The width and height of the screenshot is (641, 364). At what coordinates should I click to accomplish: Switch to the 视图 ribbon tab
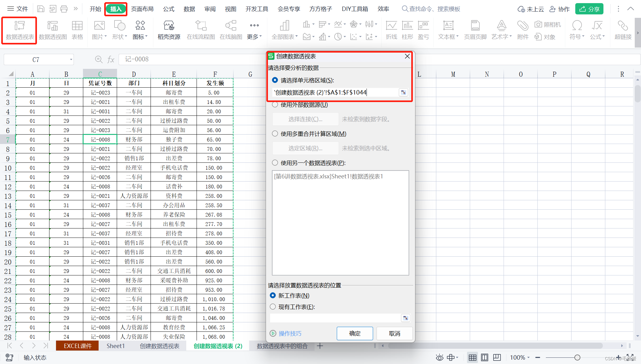pyautogui.click(x=230, y=9)
